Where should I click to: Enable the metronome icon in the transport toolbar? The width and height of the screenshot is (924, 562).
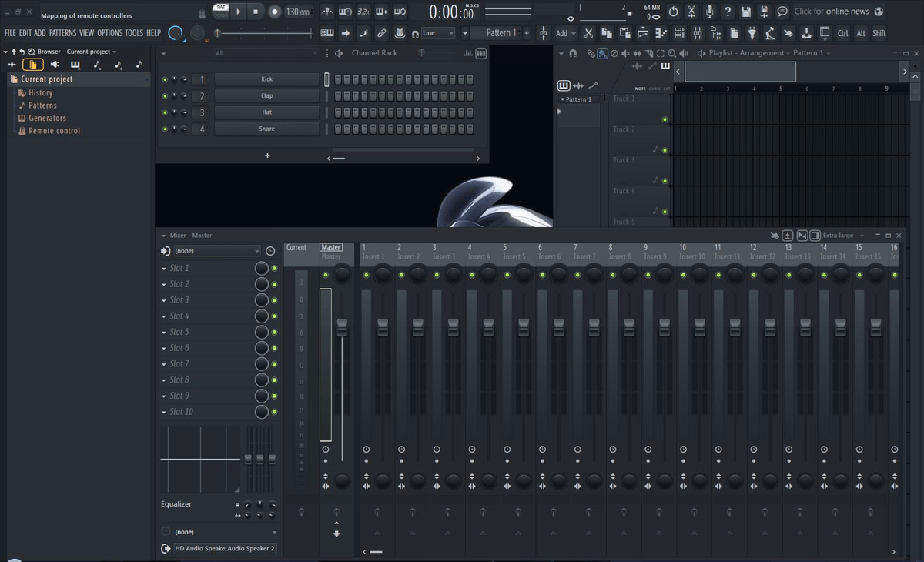pos(327,10)
